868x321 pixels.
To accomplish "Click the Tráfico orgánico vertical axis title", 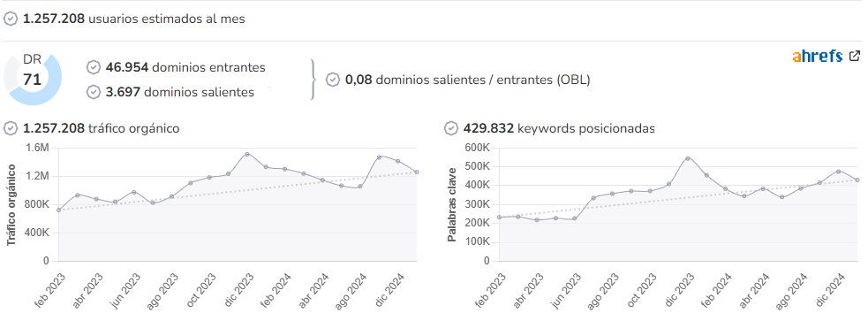I will pos(11,204).
